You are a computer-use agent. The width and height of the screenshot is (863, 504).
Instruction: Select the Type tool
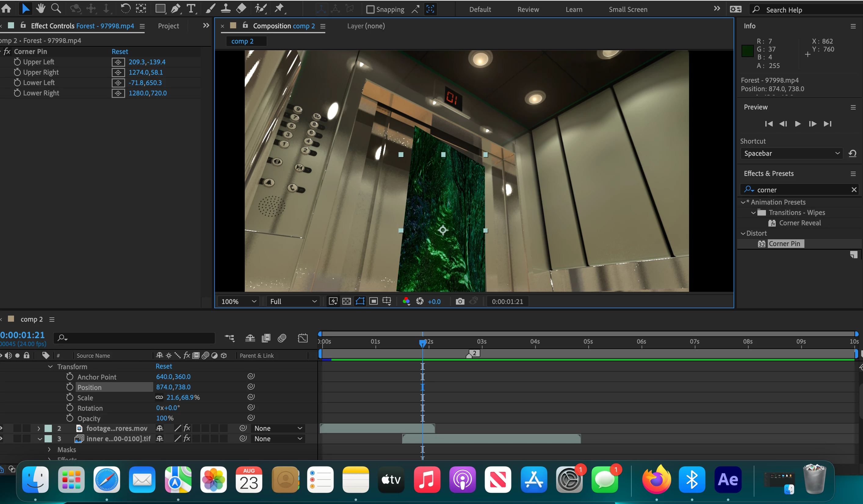[191, 9]
